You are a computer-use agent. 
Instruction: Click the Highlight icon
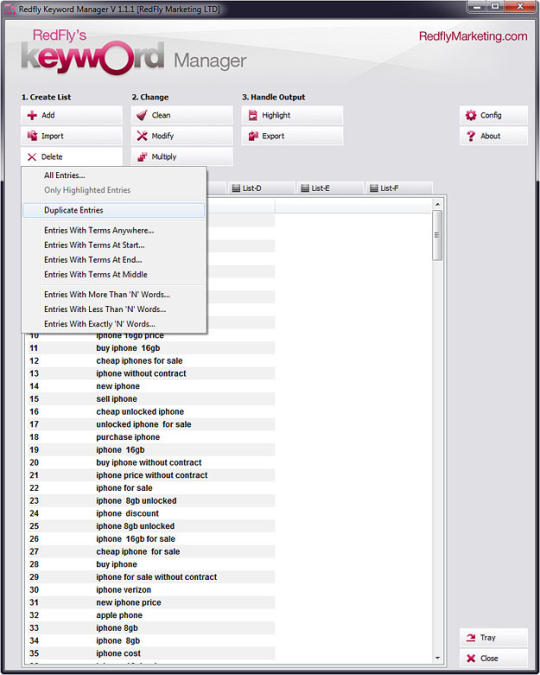pyautogui.click(x=253, y=115)
